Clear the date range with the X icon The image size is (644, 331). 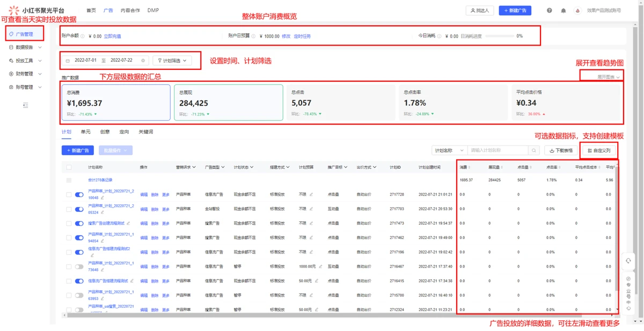[x=143, y=61]
